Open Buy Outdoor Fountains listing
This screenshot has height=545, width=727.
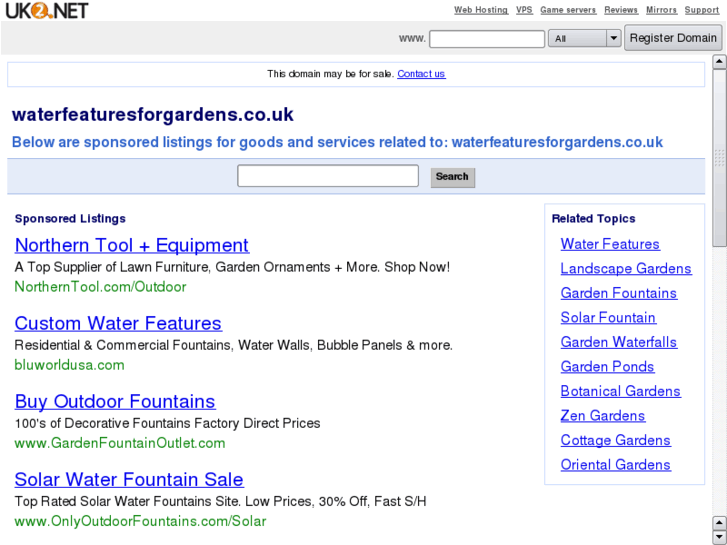tap(115, 402)
